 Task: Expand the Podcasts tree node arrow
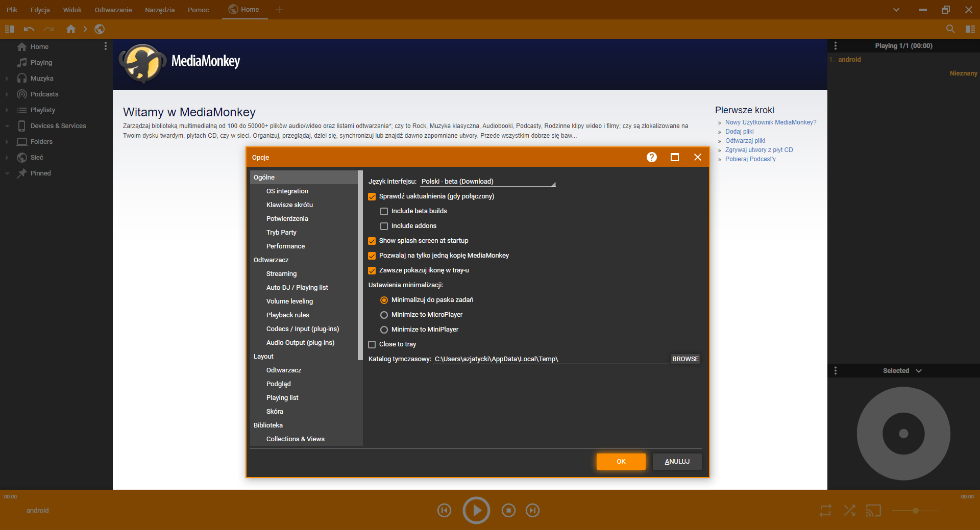tap(7, 94)
